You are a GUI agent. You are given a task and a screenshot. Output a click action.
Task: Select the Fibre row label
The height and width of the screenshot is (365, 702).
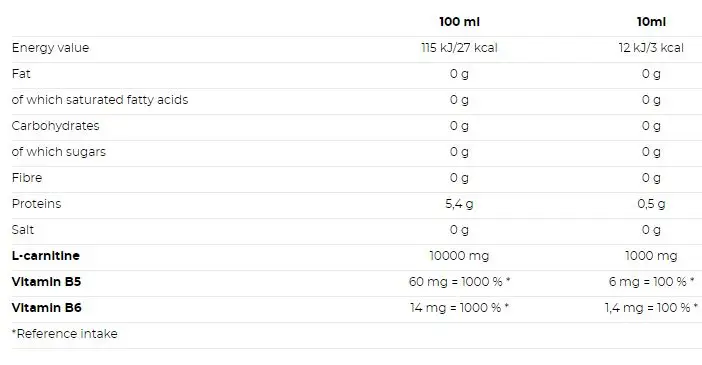tap(27, 178)
